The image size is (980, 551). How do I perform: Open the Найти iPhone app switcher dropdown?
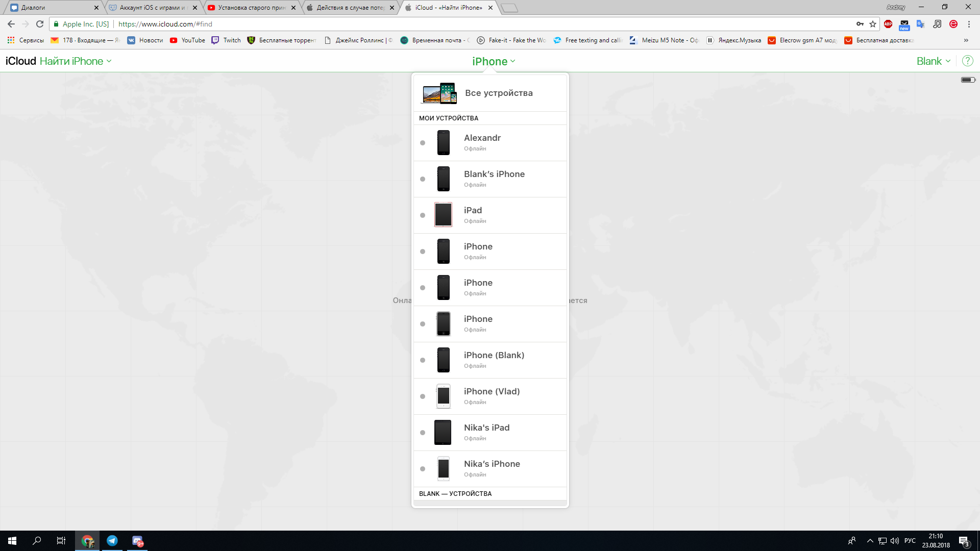point(76,61)
